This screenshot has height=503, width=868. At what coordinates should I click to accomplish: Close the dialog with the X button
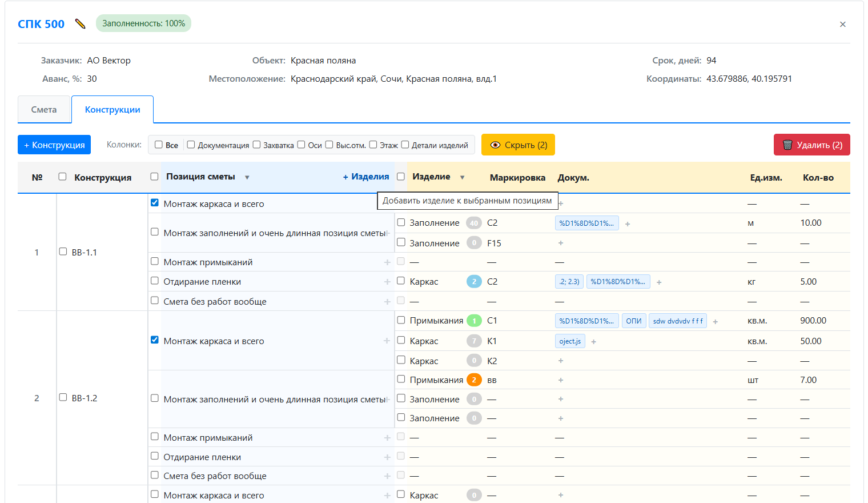pyautogui.click(x=842, y=25)
